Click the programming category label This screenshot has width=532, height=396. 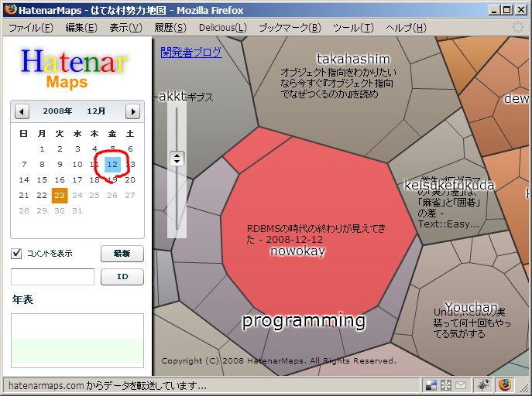click(x=304, y=320)
